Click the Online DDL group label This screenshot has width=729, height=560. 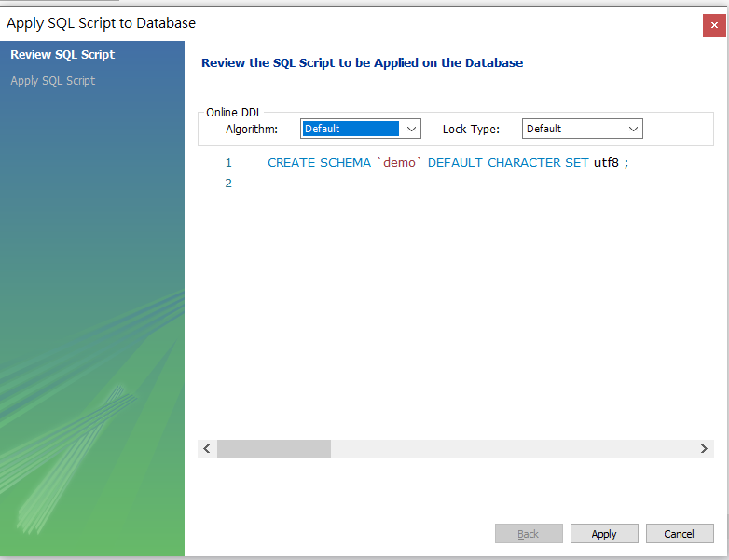234,113
